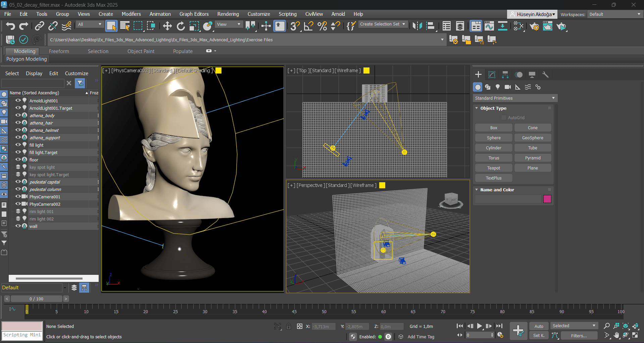Click the Undo arrow icon
Screen dimensions: 644x343
(10, 26)
